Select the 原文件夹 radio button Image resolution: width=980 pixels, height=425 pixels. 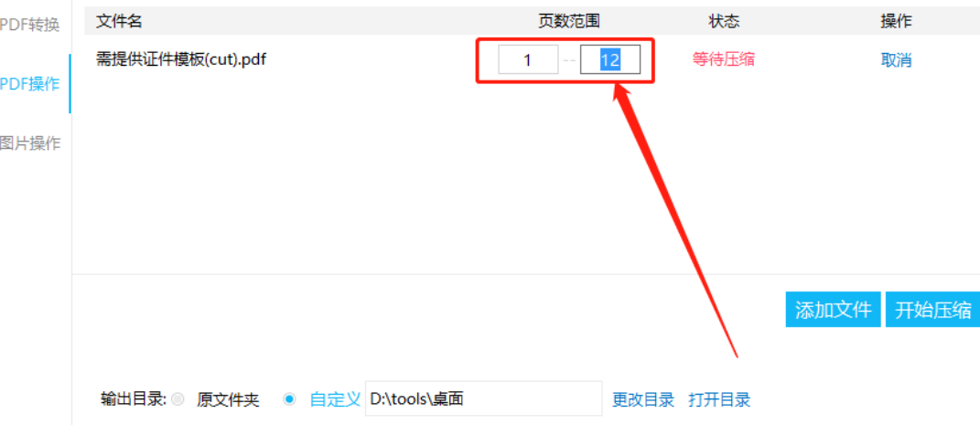pyautogui.click(x=178, y=399)
